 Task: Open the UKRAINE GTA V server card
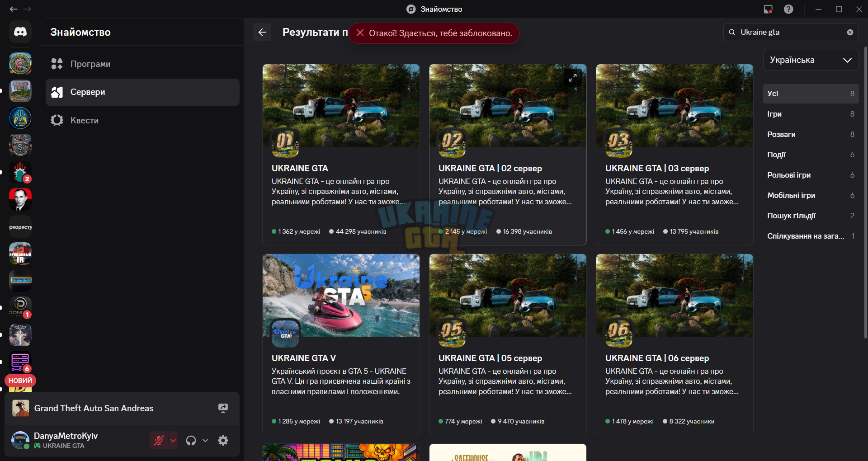point(341,344)
